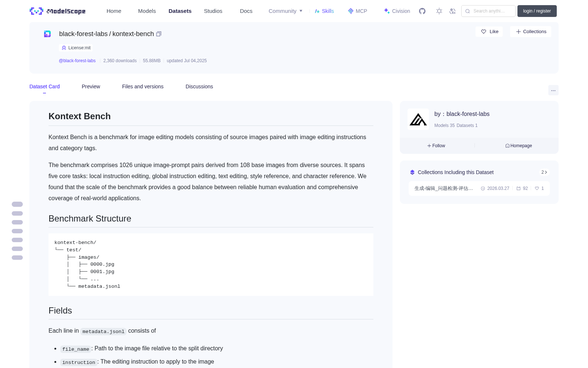588x368 pixels.
Task: Open the Discussions tab
Action: [199, 86]
